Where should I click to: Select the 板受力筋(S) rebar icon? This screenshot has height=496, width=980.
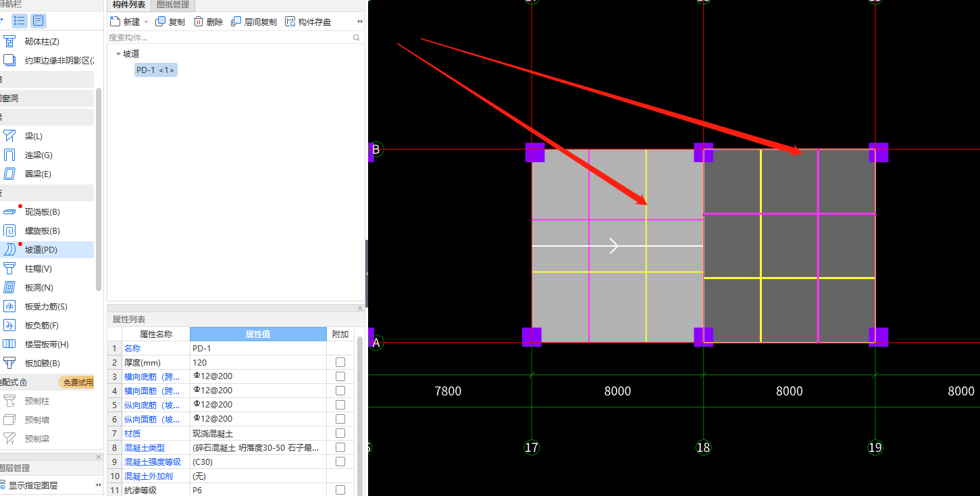[9, 307]
